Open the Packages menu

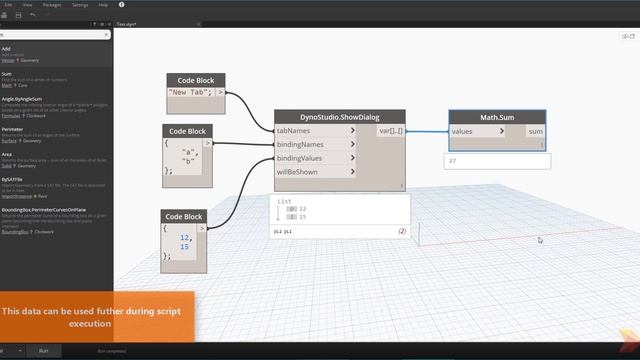tap(52, 5)
